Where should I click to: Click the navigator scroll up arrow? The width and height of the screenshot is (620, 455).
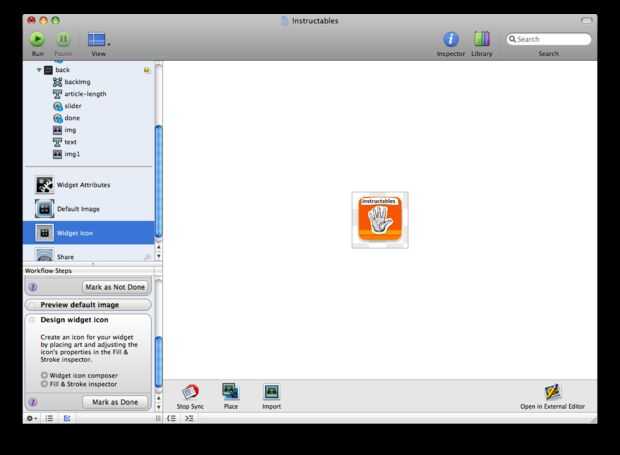click(x=159, y=247)
